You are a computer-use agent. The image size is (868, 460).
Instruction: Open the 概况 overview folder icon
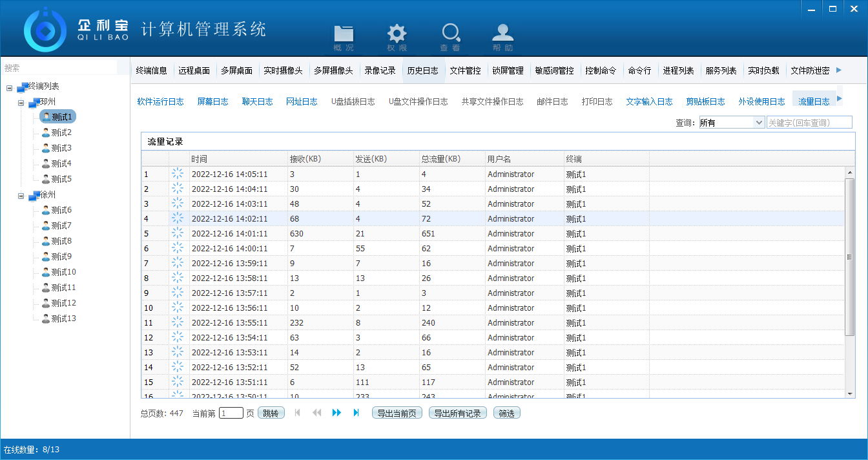tap(344, 35)
